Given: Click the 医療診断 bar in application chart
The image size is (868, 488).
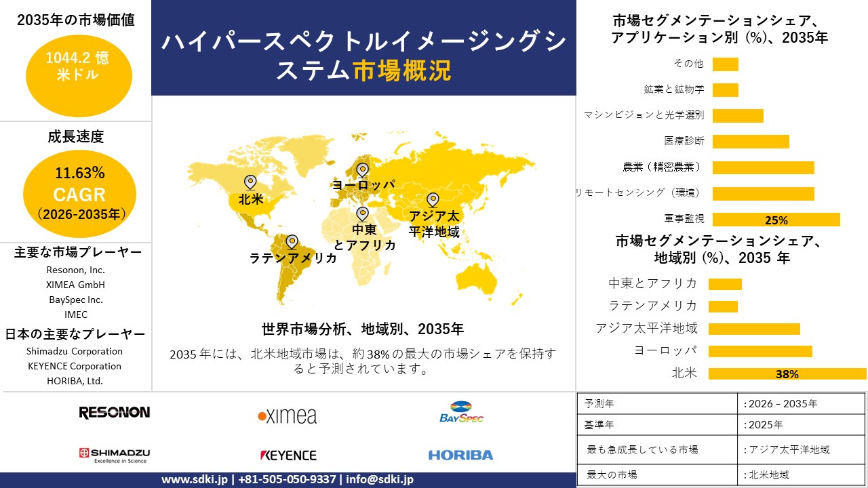Looking at the screenshot, I should 751,141.
